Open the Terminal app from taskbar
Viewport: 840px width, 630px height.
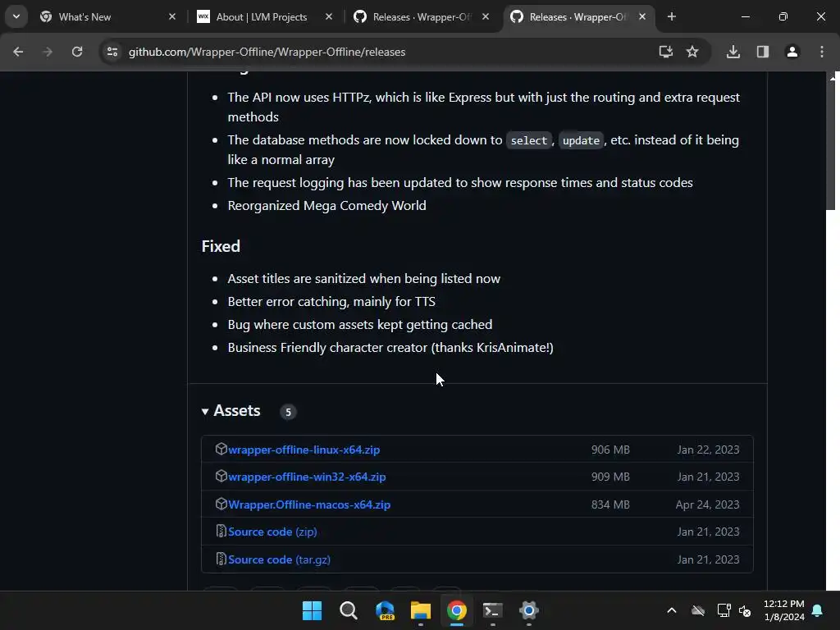493,610
